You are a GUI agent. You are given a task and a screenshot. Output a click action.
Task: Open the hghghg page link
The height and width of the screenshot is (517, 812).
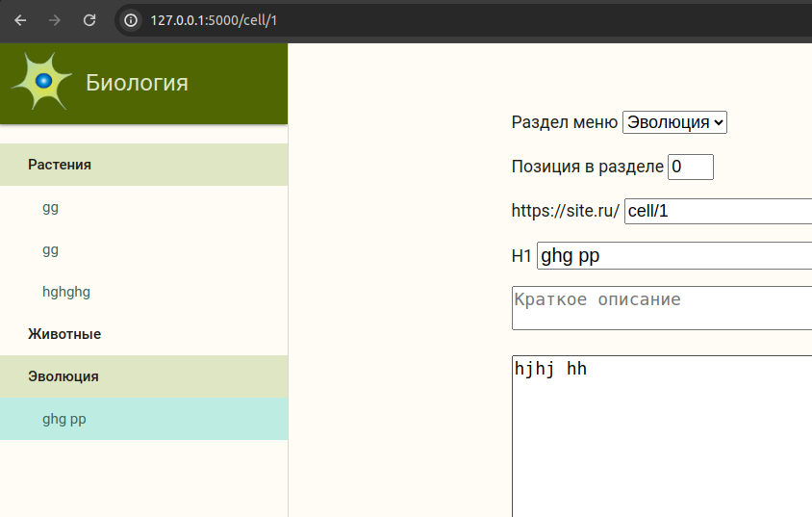(66, 292)
